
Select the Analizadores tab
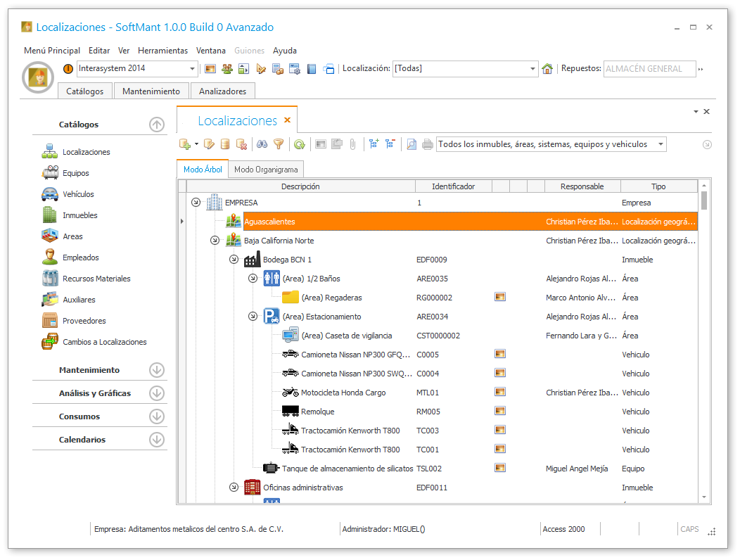click(x=222, y=91)
